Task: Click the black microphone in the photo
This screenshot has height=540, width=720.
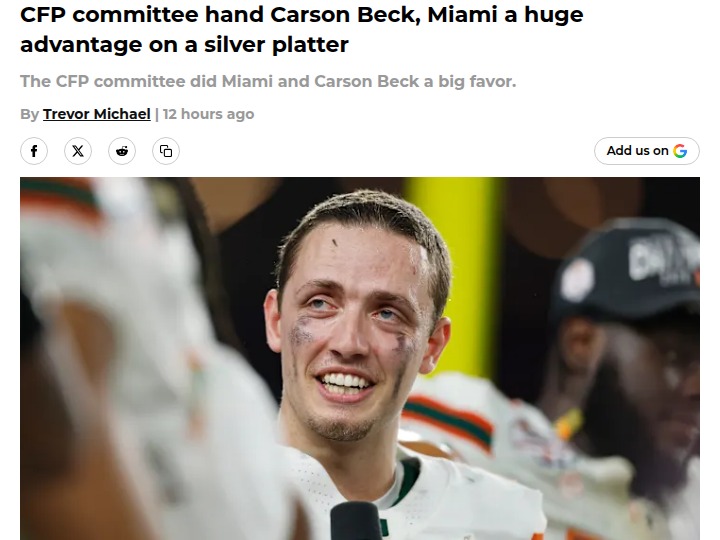Action: tap(356, 521)
